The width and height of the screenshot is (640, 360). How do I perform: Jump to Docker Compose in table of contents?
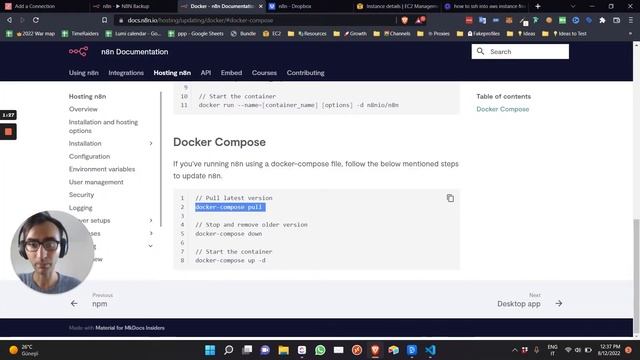502,109
